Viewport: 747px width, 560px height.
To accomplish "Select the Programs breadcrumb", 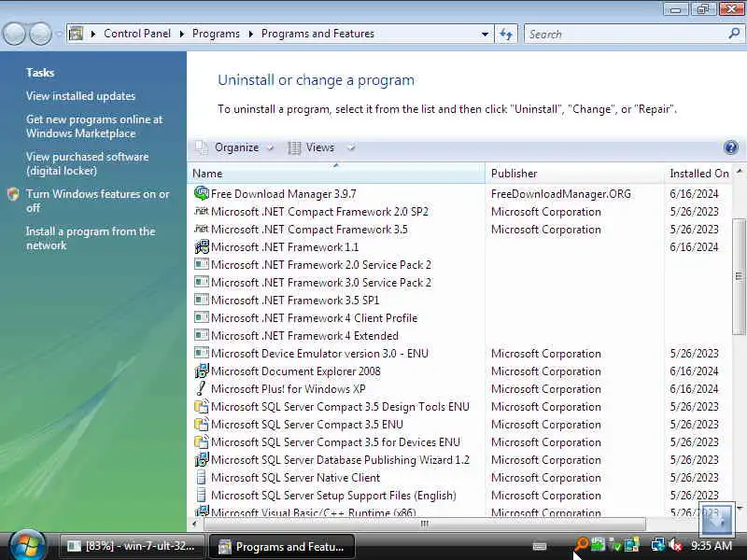I will coord(216,34).
